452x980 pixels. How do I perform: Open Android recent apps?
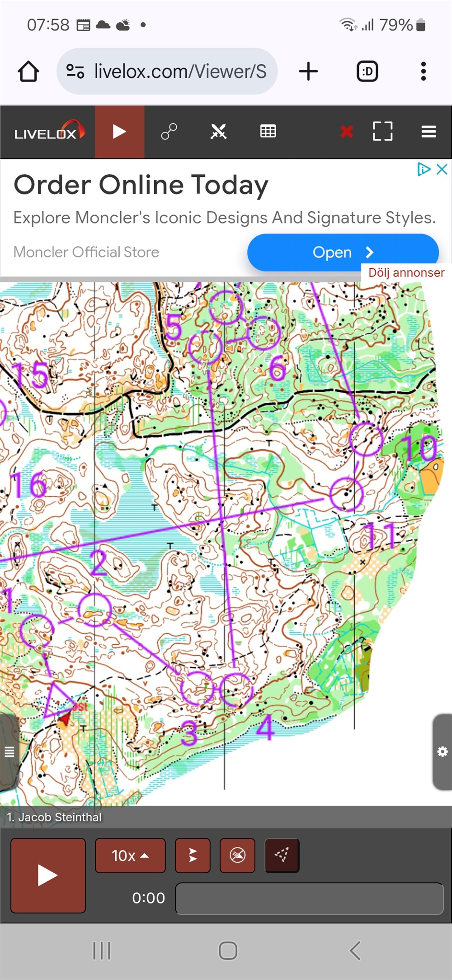click(102, 951)
